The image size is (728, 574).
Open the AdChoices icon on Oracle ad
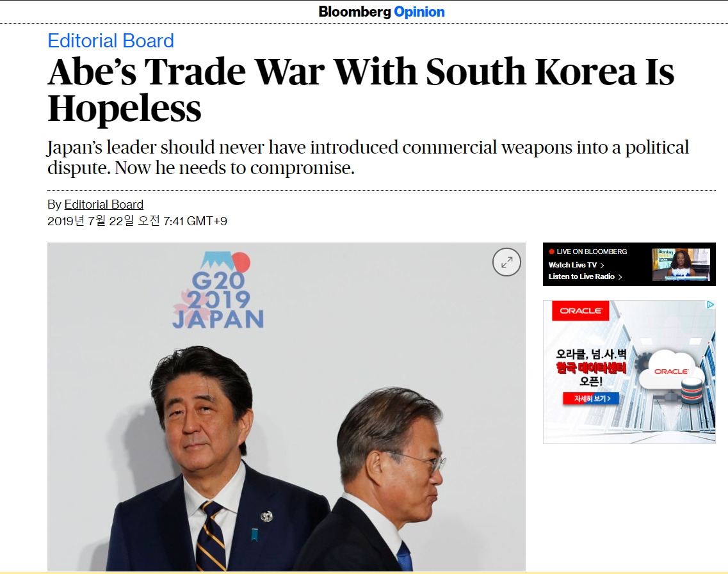tap(710, 305)
